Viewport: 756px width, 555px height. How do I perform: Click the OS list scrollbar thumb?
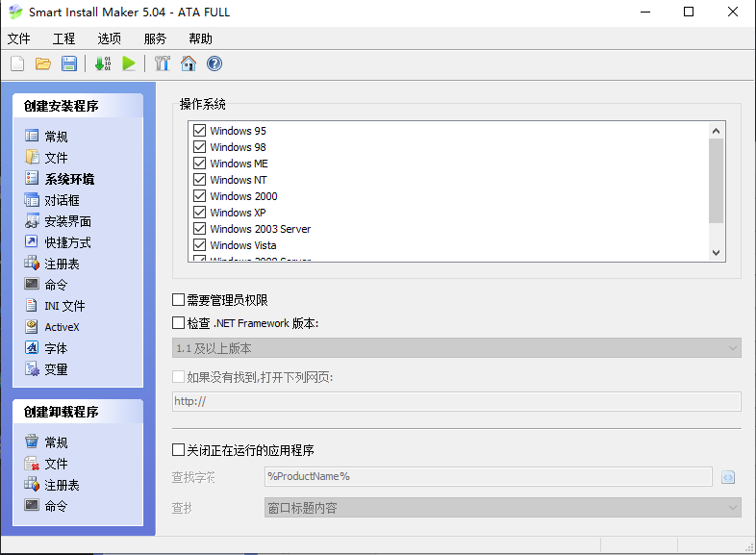(716, 181)
